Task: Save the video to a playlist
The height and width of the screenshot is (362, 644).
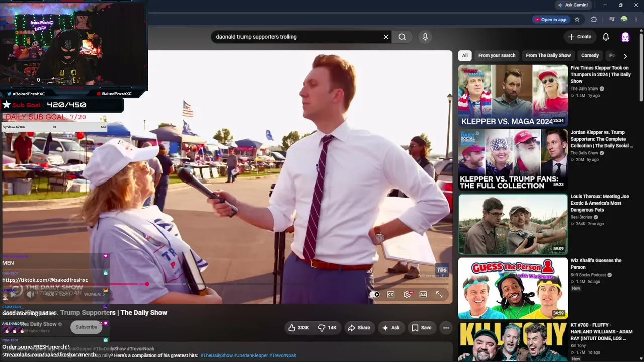Action: 422,328
